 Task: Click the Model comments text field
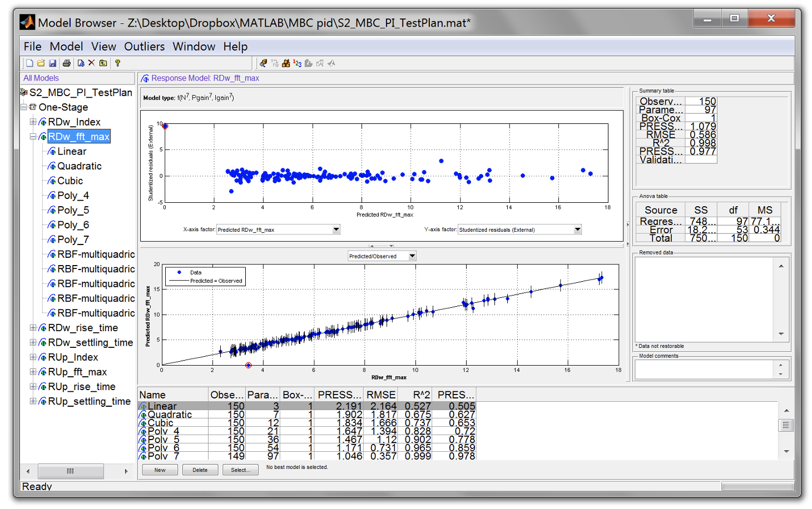coord(704,370)
